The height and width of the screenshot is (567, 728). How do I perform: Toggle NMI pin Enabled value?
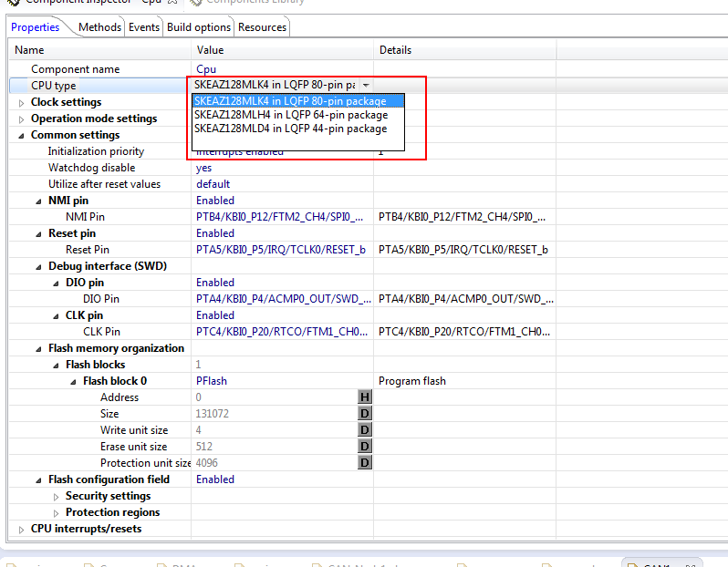point(215,201)
